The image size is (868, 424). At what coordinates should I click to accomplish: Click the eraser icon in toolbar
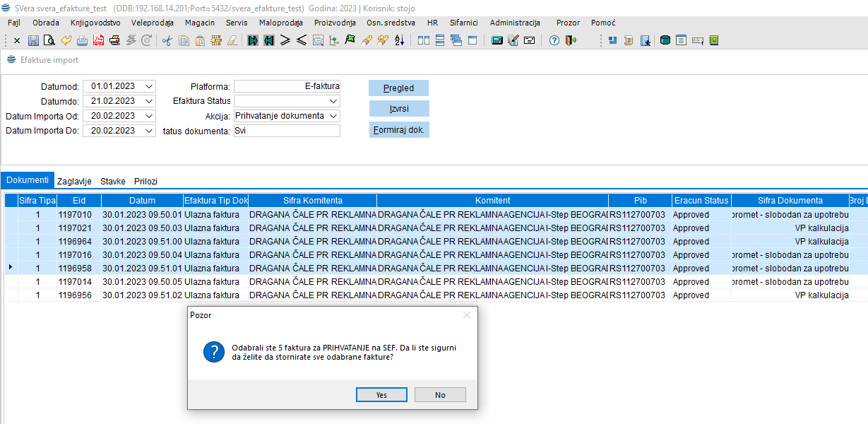point(232,41)
